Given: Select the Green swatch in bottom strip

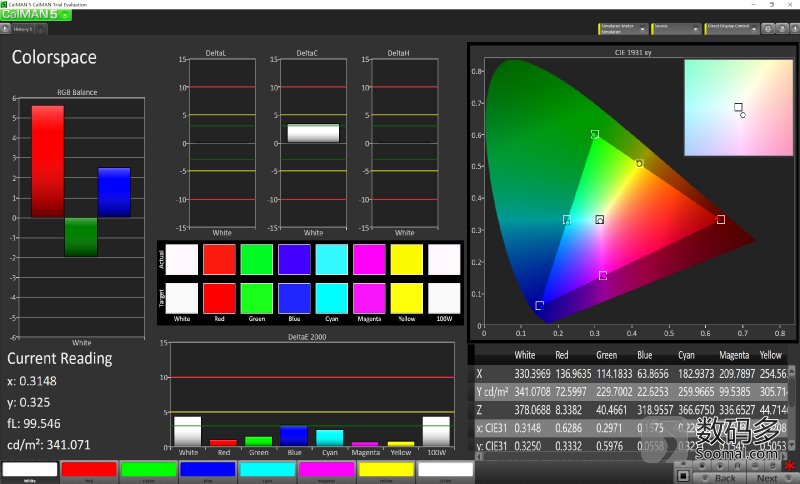Looking at the screenshot, I should pos(147,470).
